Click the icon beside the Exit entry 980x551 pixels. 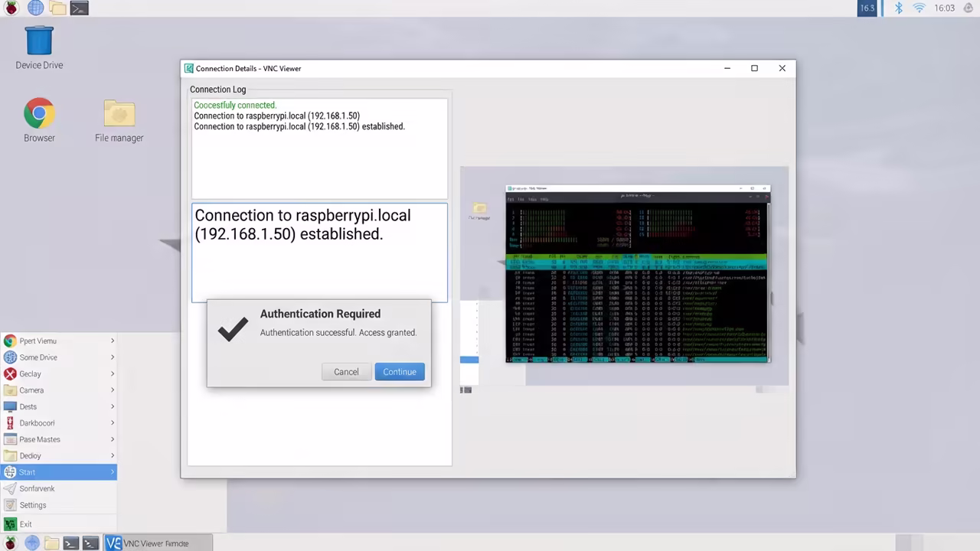tap(10, 524)
